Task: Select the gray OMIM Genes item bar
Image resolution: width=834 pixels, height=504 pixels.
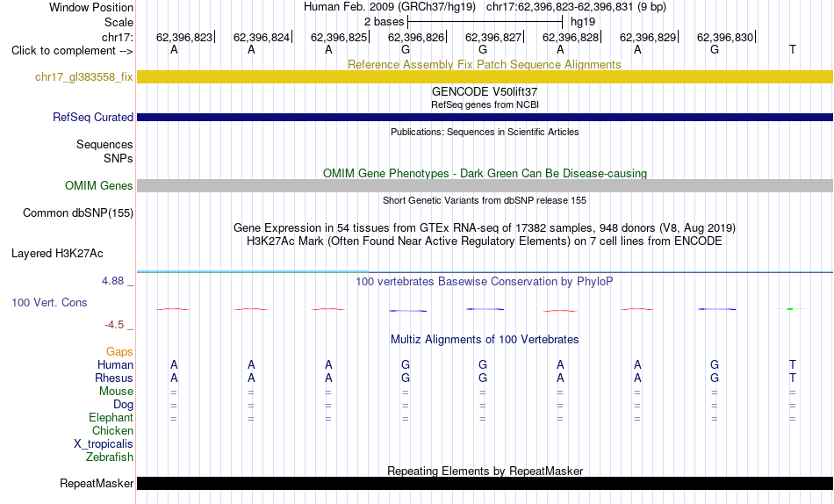Action: pyautogui.click(x=485, y=186)
